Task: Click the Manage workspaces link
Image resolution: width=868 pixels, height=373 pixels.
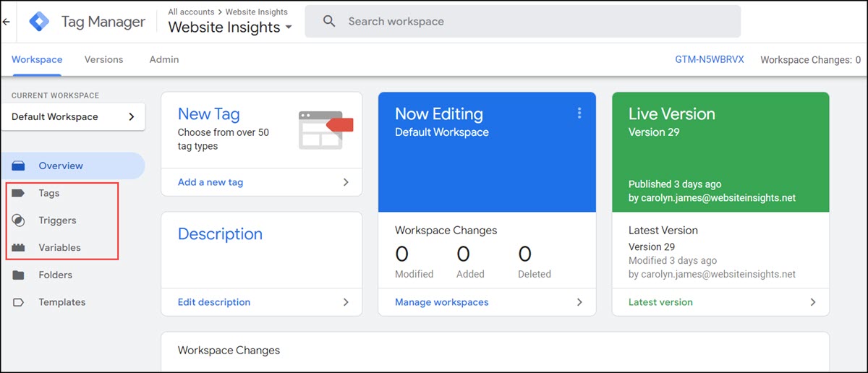Action: 441,302
